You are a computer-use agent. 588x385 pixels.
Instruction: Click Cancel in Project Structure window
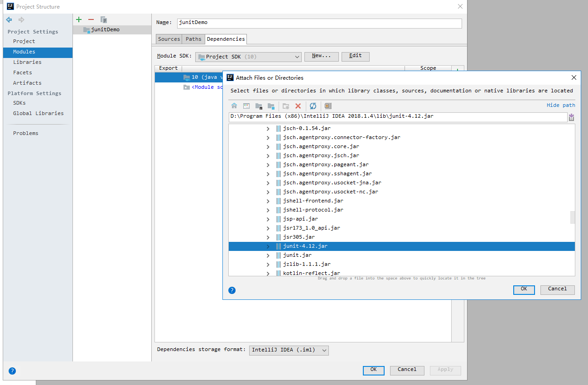(x=407, y=371)
